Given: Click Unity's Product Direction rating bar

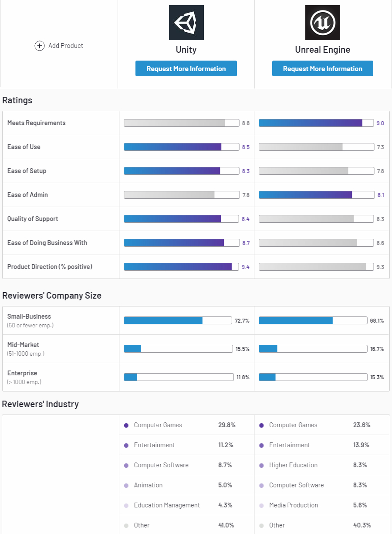Looking at the screenshot, I should tap(181, 267).
